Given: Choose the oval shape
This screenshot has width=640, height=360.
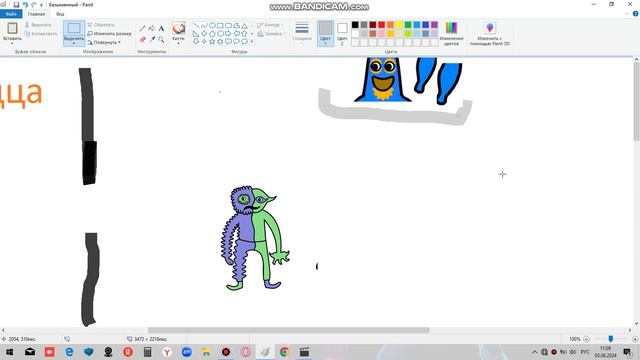Looking at the screenshot, I should point(212,25).
